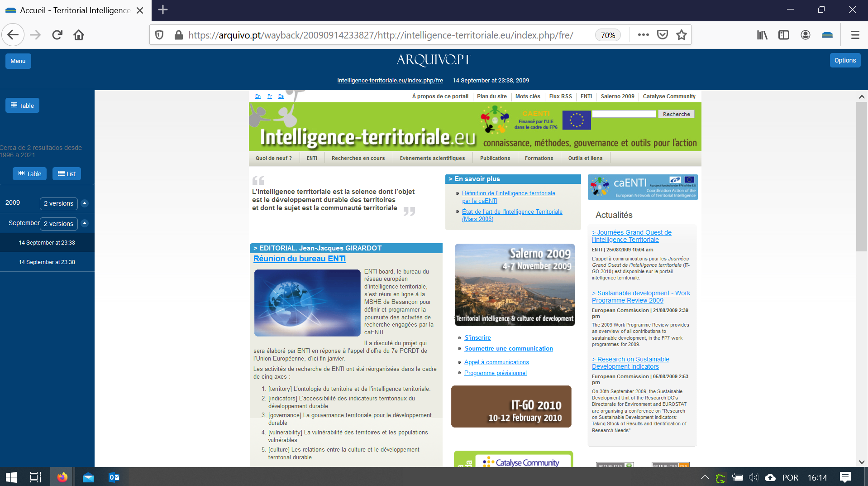Screen dimensions: 868x486
Task: Open a new browser tab
Action: click(x=163, y=10)
